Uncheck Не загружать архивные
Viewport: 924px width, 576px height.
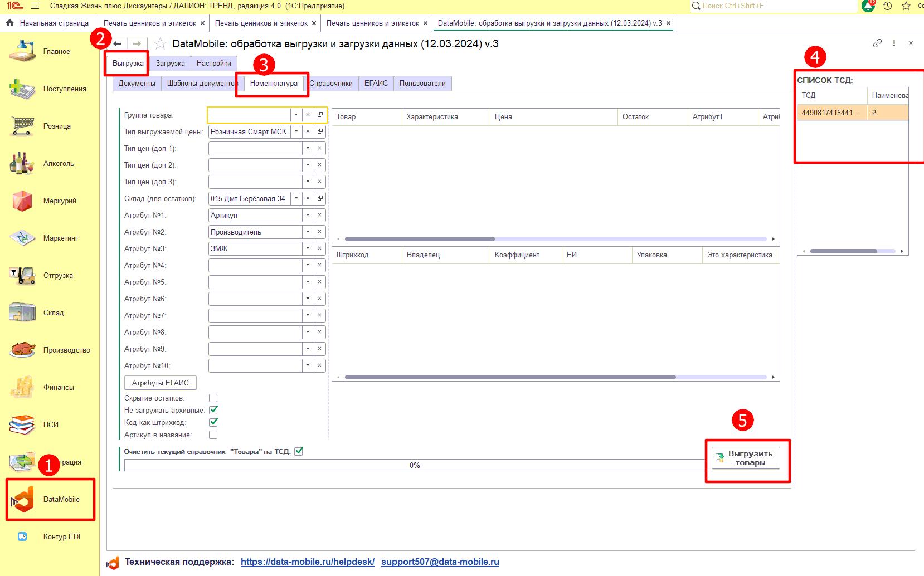(213, 410)
